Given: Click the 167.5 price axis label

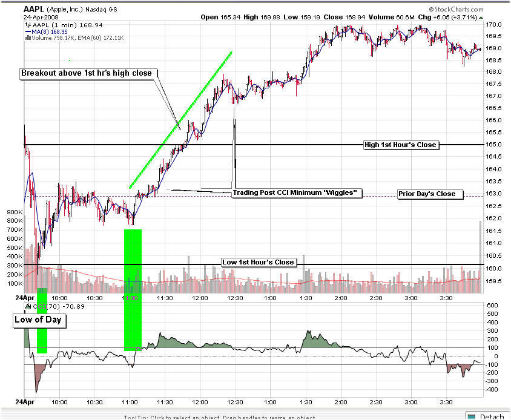Looking at the screenshot, I should point(493,84).
